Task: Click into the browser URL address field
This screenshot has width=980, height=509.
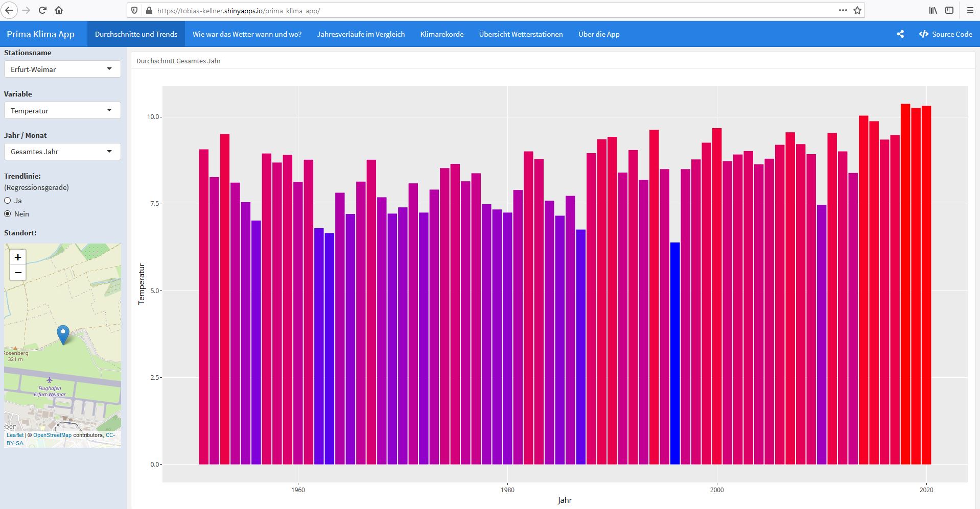Action: click(x=460, y=10)
